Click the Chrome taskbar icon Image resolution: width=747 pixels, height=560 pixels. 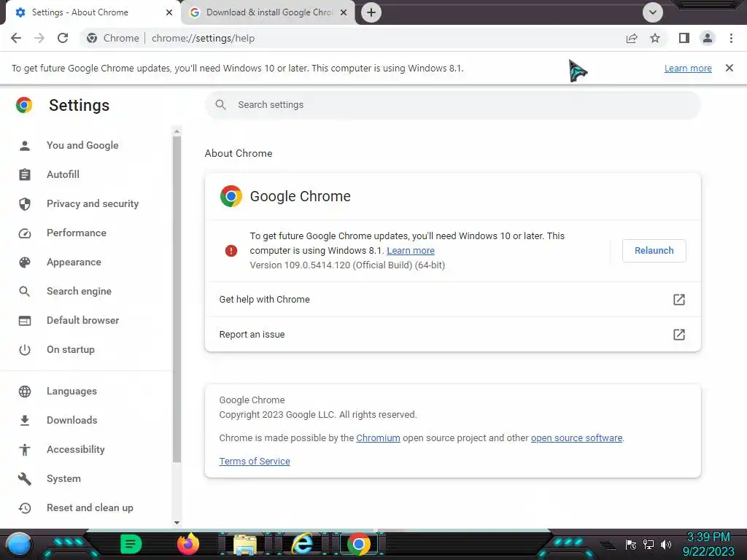pyautogui.click(x=359, y=544)
